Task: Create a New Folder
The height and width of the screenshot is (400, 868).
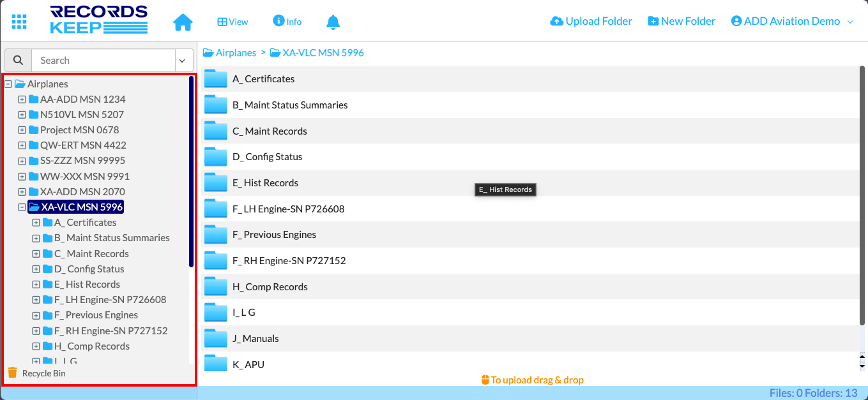Action: point(681,21)
